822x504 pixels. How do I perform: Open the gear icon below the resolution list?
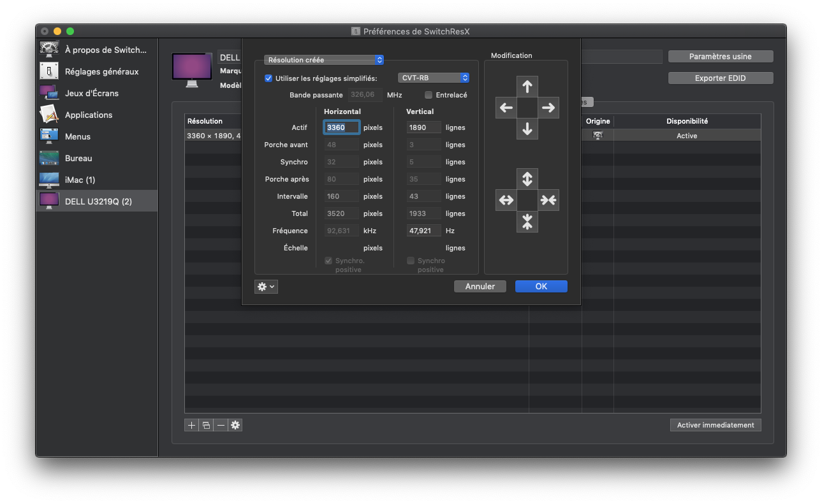(235, 425)
